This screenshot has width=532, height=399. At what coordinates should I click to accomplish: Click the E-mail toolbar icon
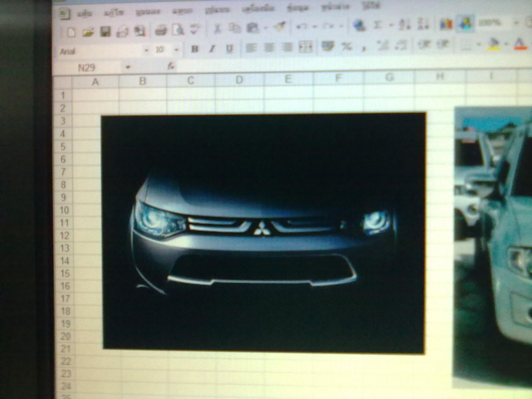click(122, 32)
